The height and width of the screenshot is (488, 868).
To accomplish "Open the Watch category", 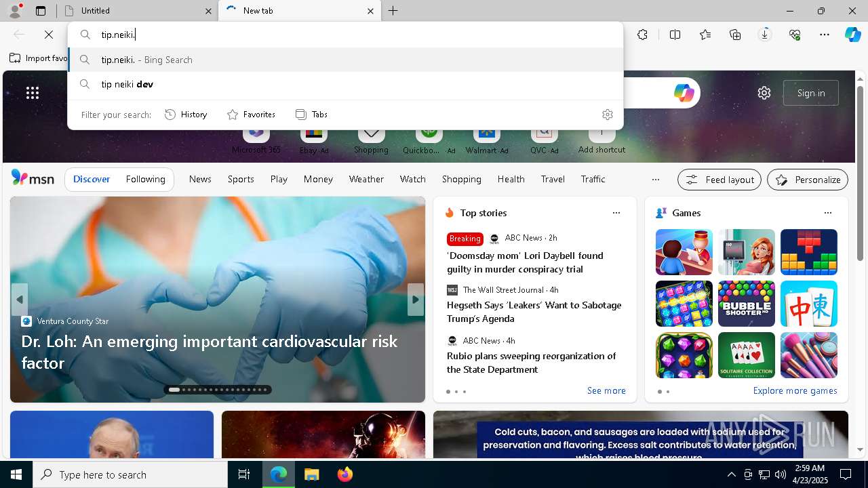I will tap(413, 179).
